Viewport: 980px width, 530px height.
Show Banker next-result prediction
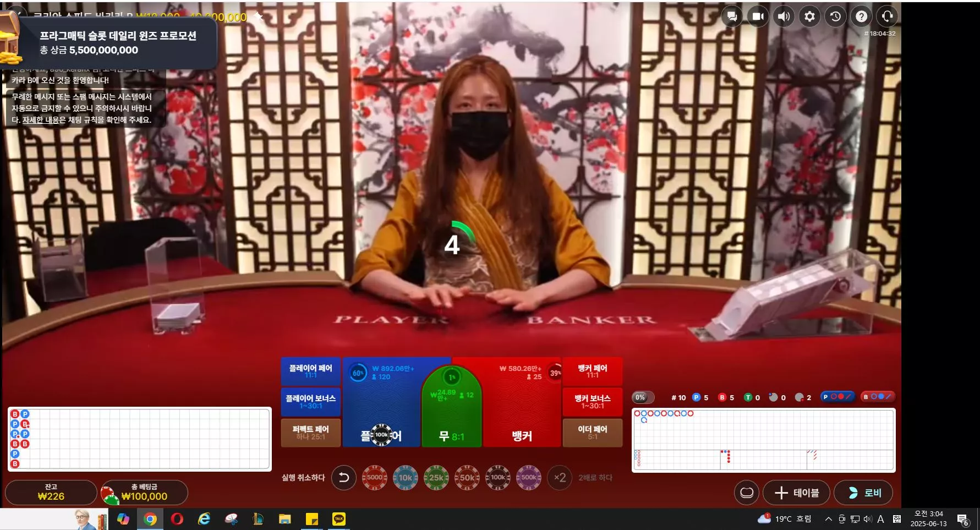pos(878,397)
